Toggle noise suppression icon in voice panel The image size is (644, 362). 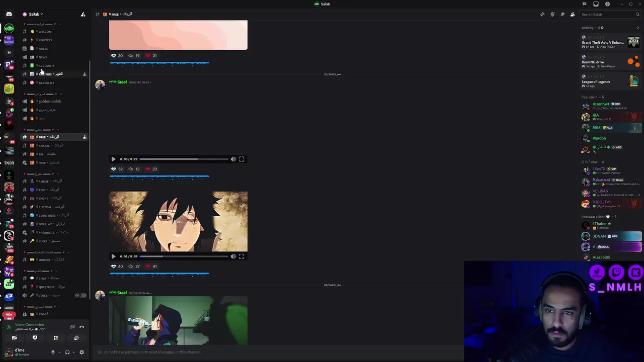[72, 327]
